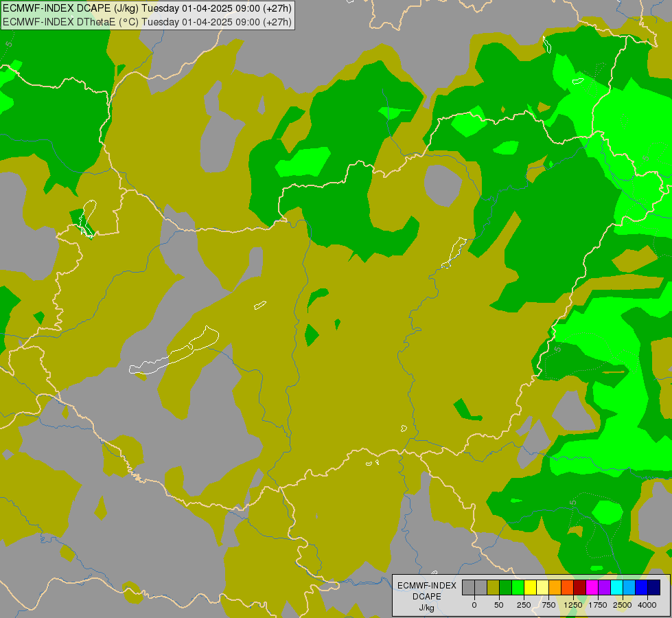
Task: Select the cyan legend swatch
Action: click(616, 587)
